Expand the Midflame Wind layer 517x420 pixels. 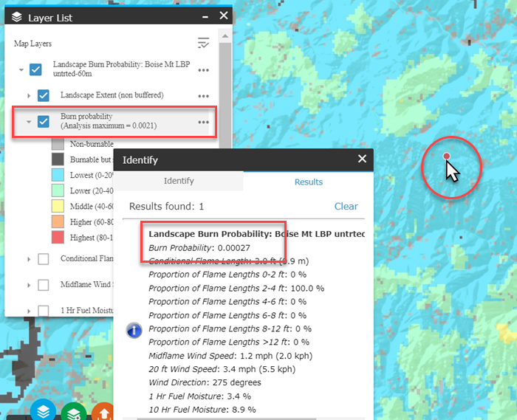click(29, 285)
